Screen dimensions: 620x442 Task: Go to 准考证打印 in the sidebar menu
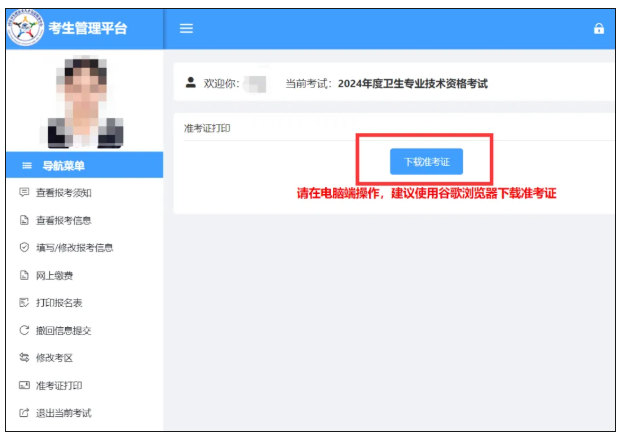63,386
